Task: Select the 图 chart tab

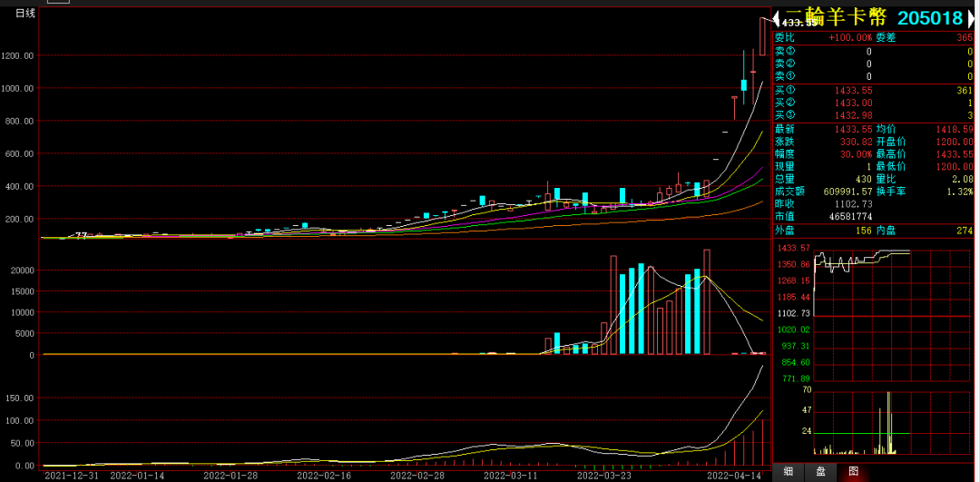Action: tap(852, 472)
